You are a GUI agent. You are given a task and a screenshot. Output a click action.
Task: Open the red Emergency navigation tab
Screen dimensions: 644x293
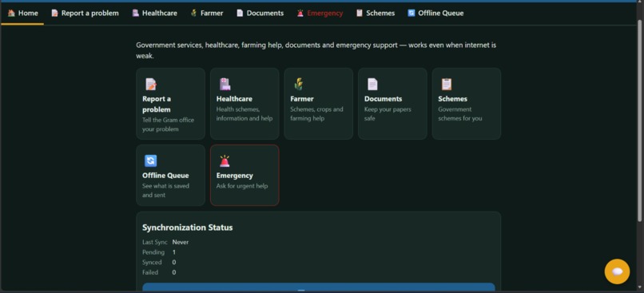[x=320, y=13]
